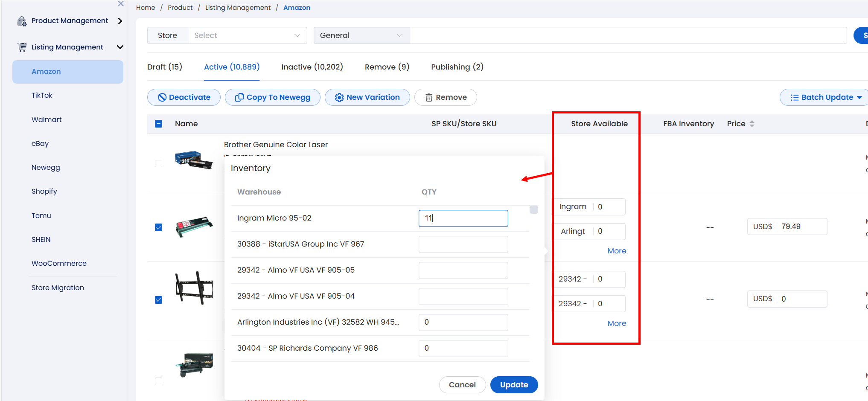The image size is (868, 401).
Task: Switch to the Draft (15) tab
Action: coord(165,67)
